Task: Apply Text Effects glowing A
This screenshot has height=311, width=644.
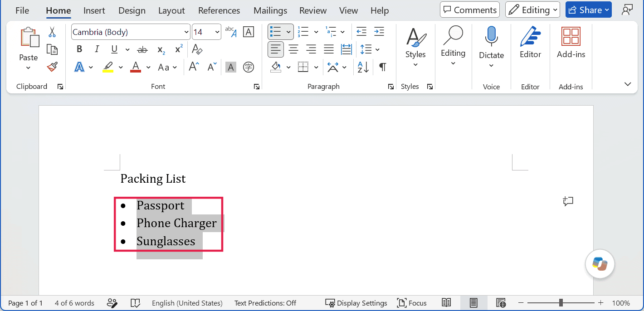Action: tap(79, 67)
